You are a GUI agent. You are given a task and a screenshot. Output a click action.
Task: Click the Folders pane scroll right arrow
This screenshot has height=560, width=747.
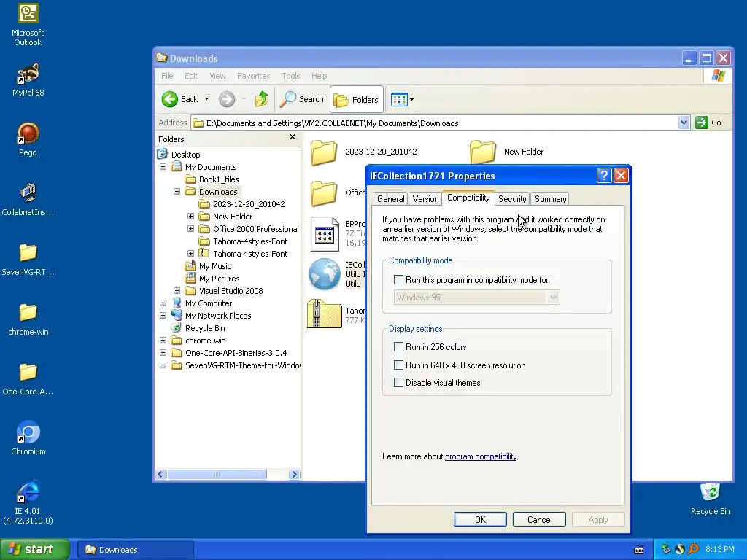[x=294, y=474]
